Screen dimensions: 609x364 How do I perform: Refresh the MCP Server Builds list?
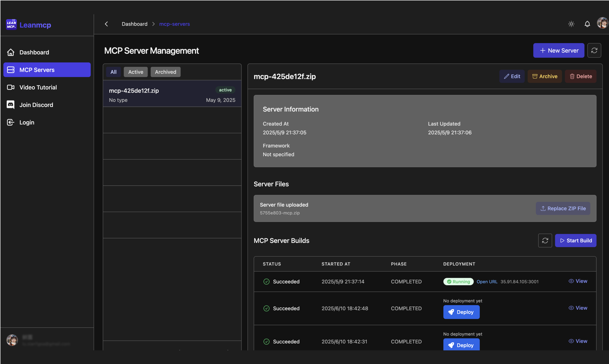[x=545, y=241]
